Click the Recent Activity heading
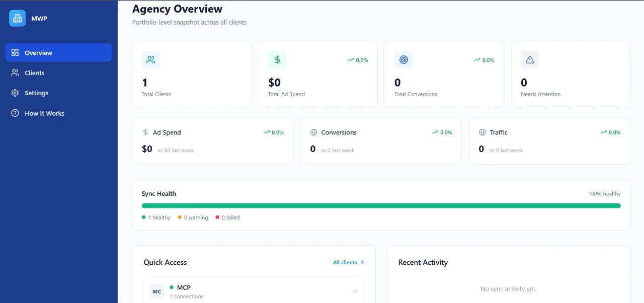The image size is (644, 303). coord(423,262)
